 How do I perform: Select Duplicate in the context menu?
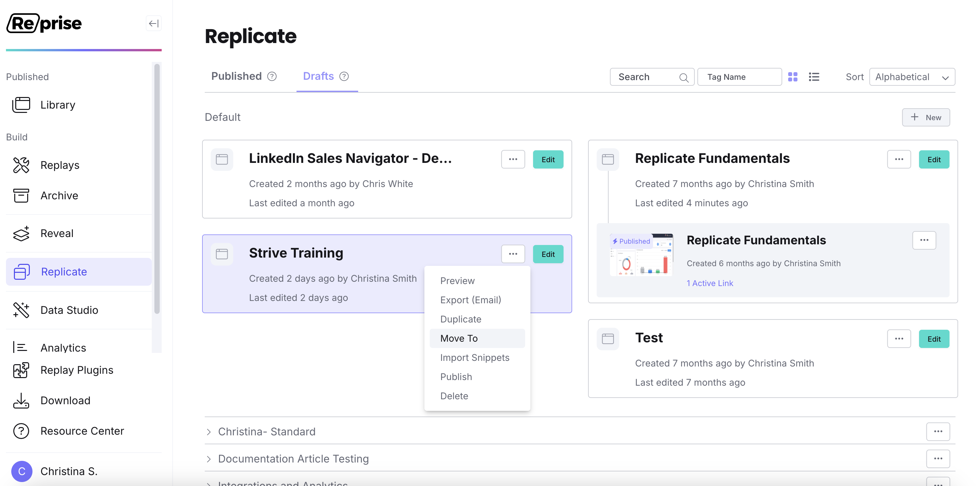click(477, 319)
